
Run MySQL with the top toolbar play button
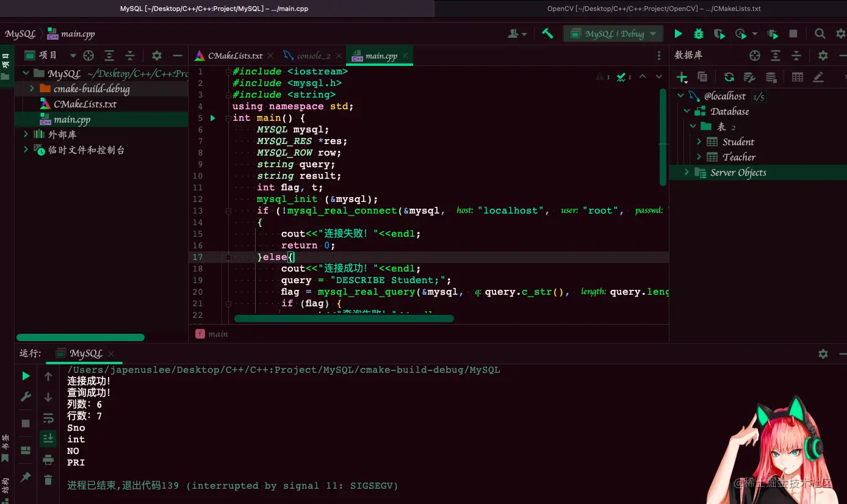pos(678,34)
